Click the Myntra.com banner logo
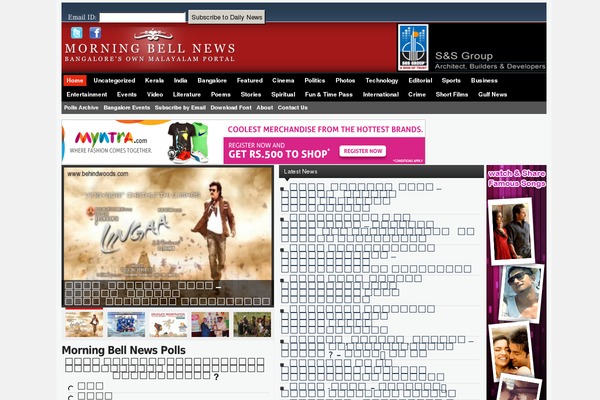The width and height of the screenshot is (600, 400). pyautogui.click(x=111, y=140)
